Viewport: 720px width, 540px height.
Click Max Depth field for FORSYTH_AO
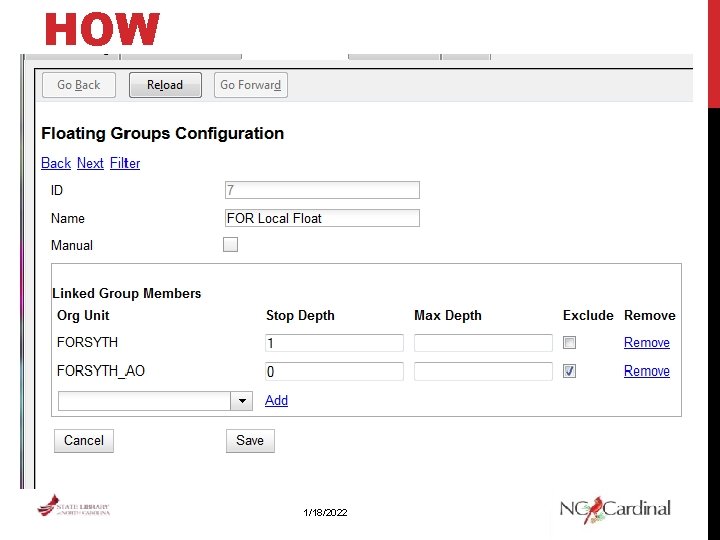pos(483,371)
